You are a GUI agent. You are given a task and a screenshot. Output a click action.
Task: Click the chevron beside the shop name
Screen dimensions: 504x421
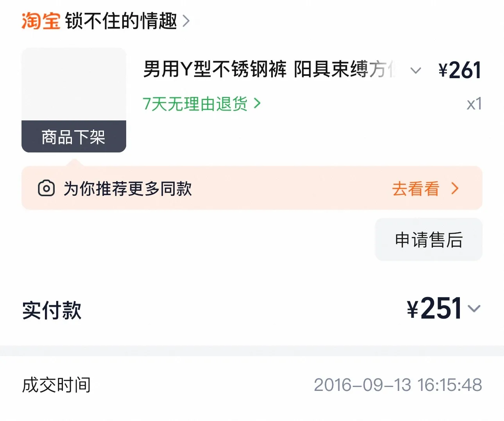point(186,21)
